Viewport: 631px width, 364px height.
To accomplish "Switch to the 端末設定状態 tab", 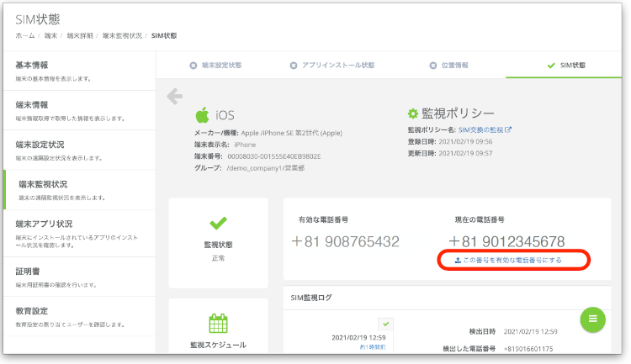I will [215, 66].
